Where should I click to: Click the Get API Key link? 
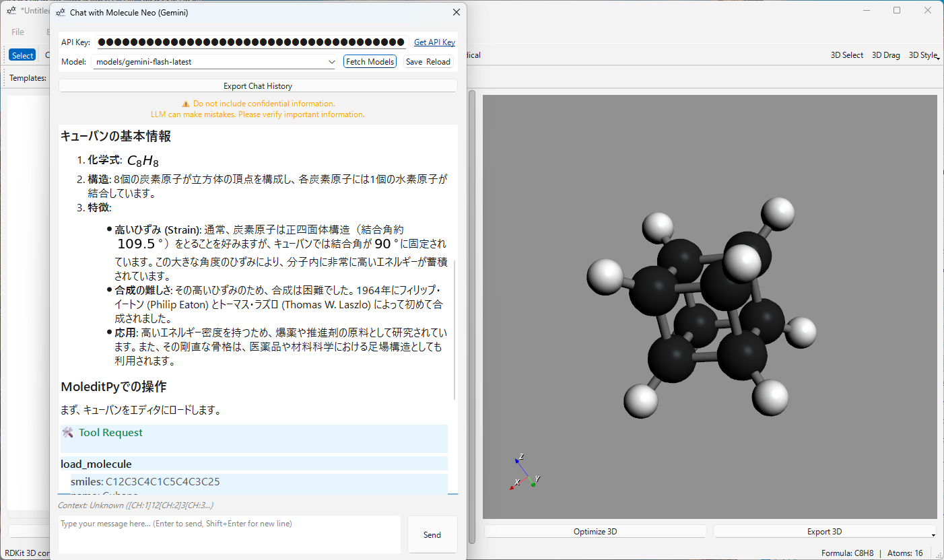(434, 42)
